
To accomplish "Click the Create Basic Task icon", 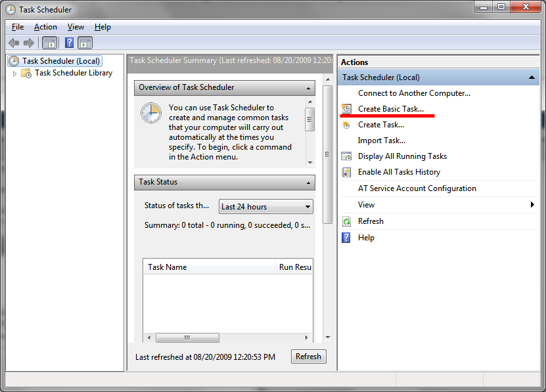I will [346, 109].
